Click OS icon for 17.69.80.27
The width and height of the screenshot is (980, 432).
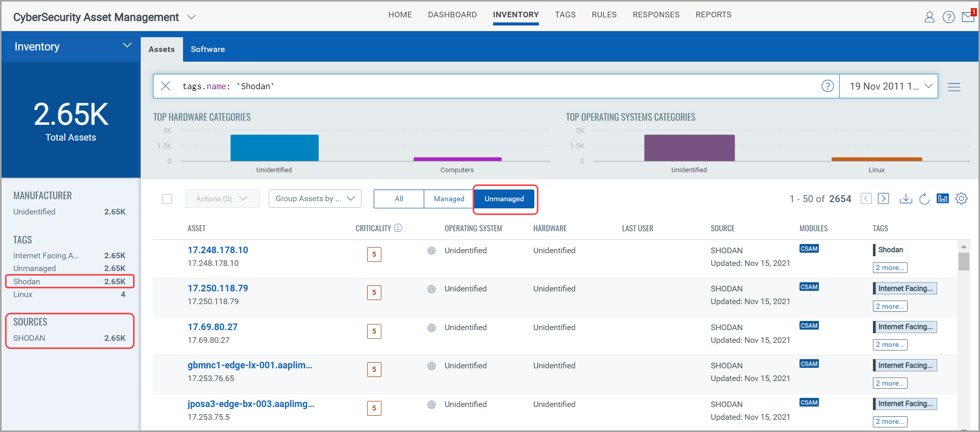[x=431, y=328]
